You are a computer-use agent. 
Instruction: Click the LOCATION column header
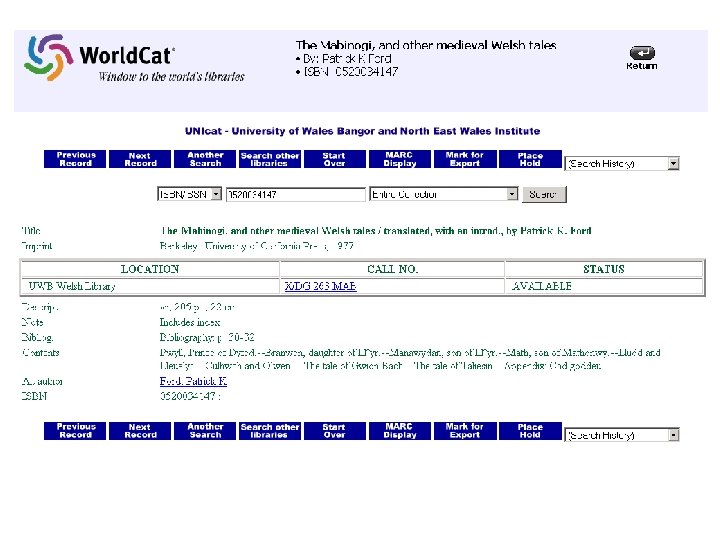[150, 269]
